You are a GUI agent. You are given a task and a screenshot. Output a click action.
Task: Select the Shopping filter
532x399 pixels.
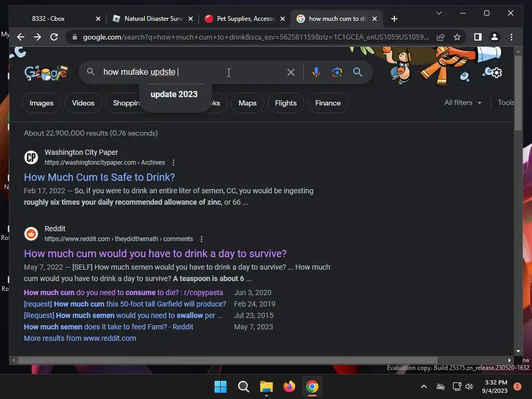click(x=126, y=103)
